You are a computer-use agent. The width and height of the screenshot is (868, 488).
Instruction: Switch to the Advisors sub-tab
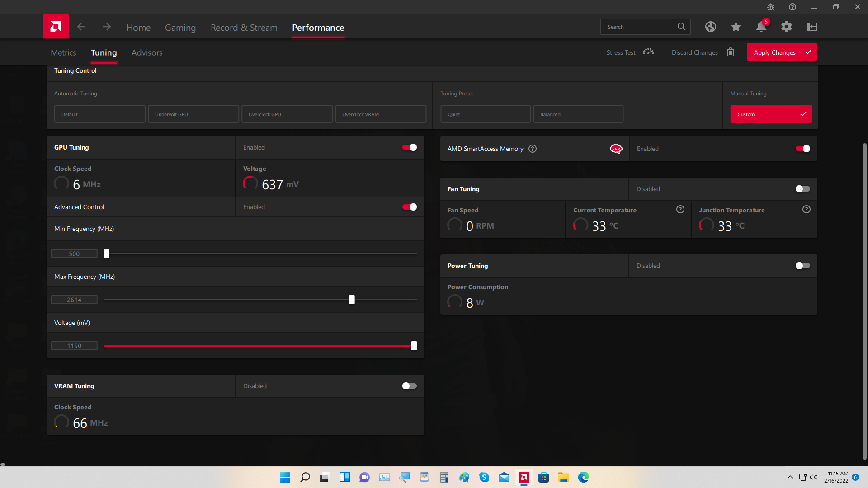(147, 52)
